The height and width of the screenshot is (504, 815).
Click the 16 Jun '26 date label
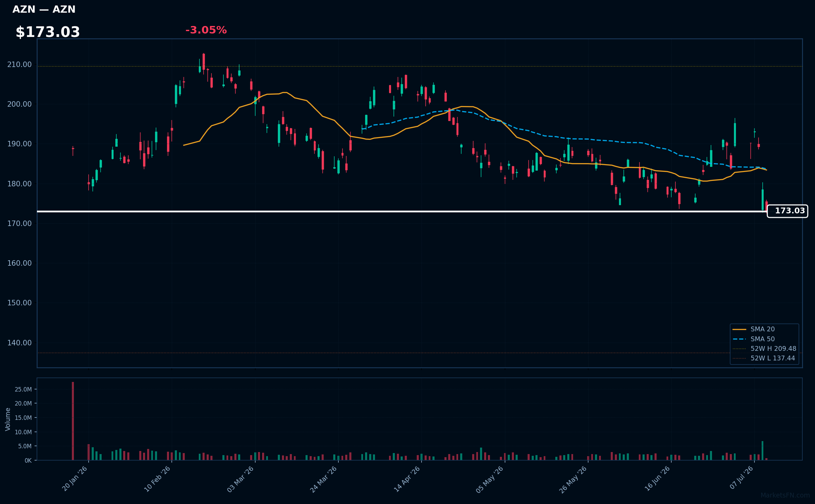(x=657, y=479)
